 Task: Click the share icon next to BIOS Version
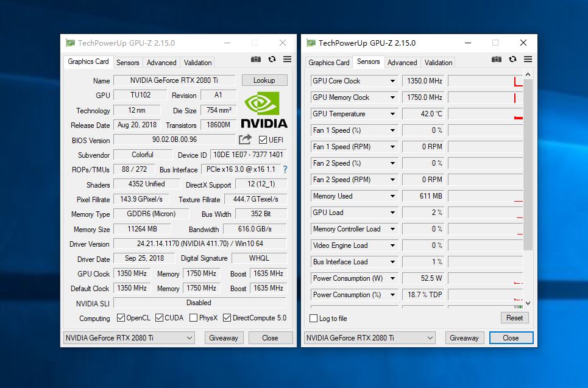click(x=244, y=139)
